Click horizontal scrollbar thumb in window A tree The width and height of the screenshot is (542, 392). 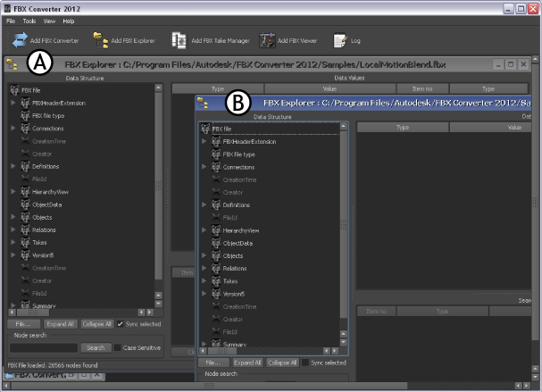(x=33, y=313)
